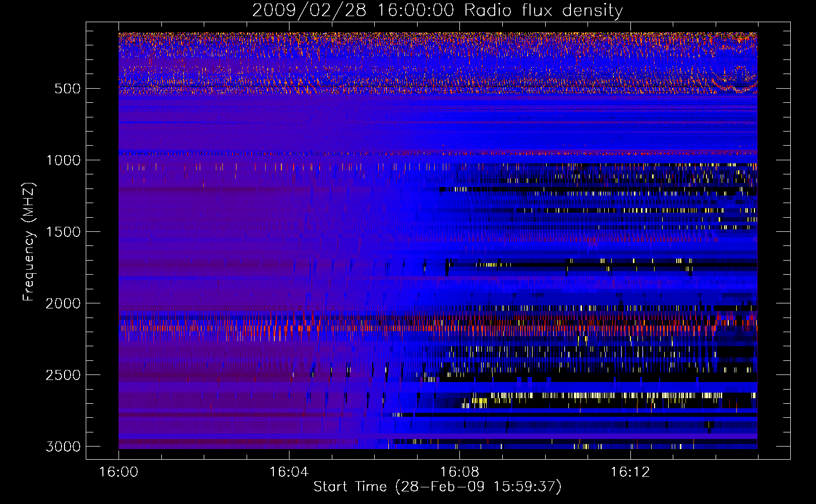Viewport: 816px width, 504px height.
Task: Click the plot title '2009/02/28 16:00:00 Radio flux density'
Action: click(437, 11)
